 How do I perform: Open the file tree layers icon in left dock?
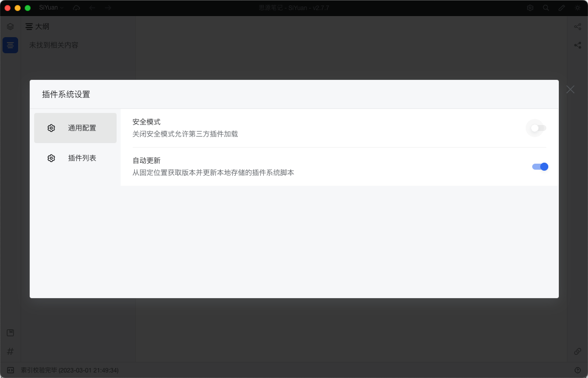[x=10, y=27]
